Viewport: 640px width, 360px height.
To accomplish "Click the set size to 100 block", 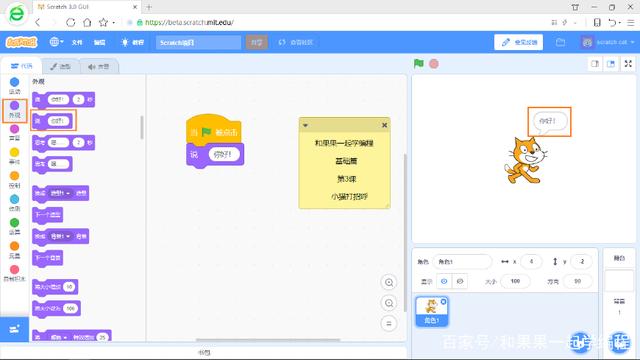I will 56,308.
